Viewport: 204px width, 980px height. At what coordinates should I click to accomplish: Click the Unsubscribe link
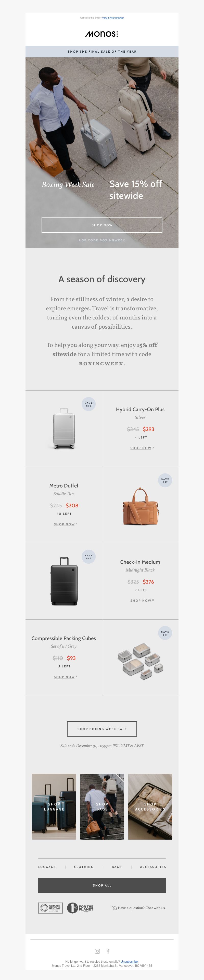(x=129, y=961)
